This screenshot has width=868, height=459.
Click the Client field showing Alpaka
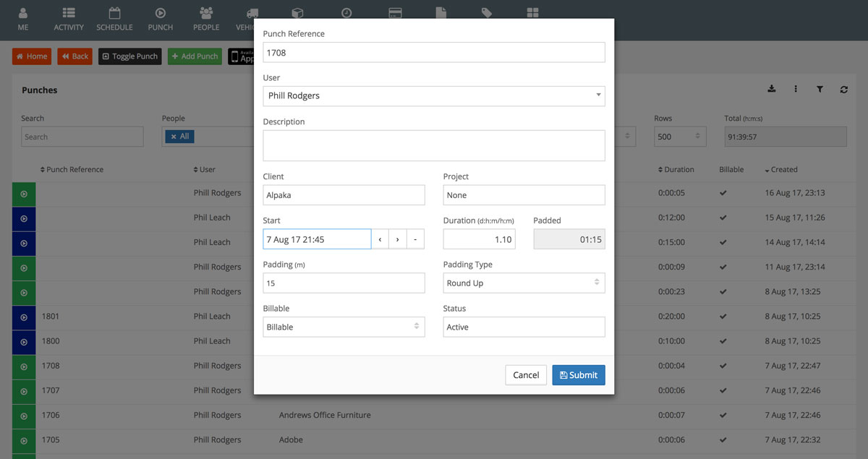point(344,195)
